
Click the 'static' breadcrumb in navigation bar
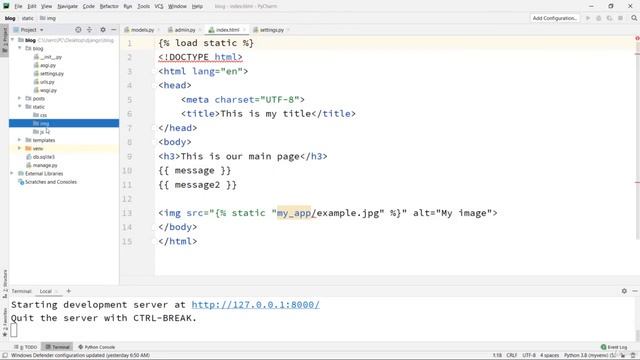click(x=28, y=18)
